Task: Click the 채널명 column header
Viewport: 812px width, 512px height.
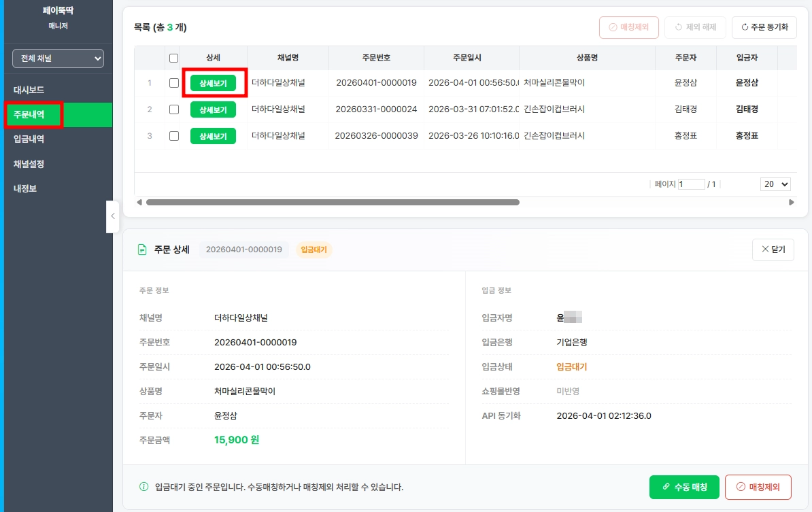Action: click(x=288, y=58)
